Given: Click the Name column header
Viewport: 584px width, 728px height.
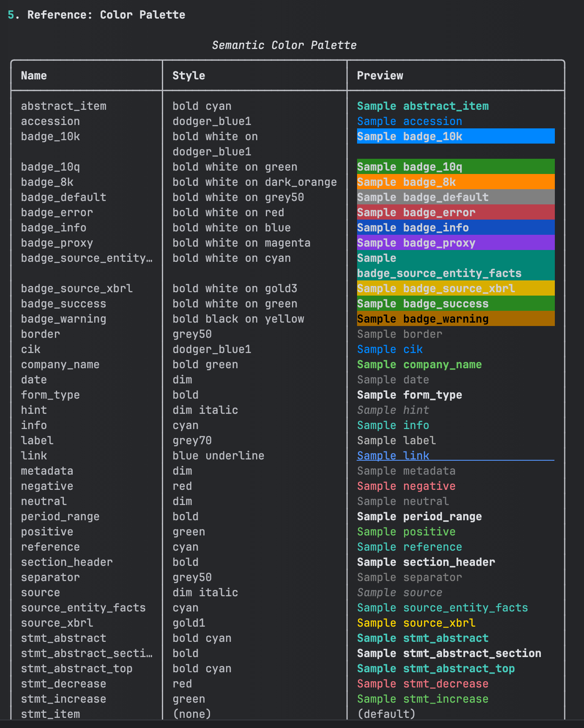Looking at the screenshot, I should pyautogui.click(x=34, y=76).
